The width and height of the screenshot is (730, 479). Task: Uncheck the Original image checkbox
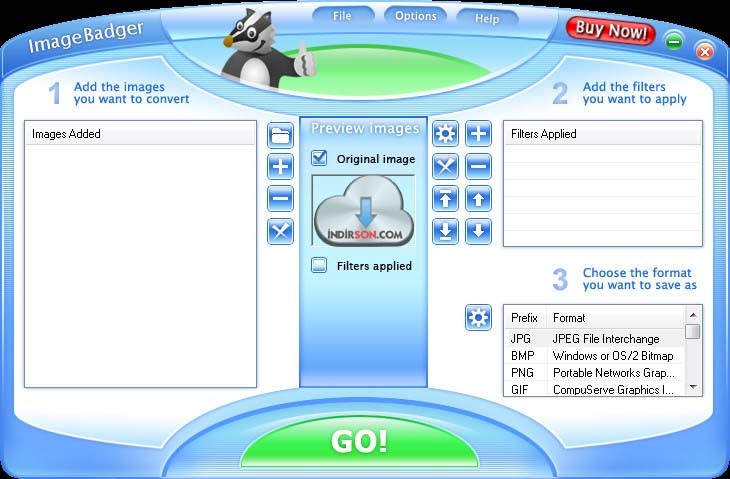pos(319,158)
